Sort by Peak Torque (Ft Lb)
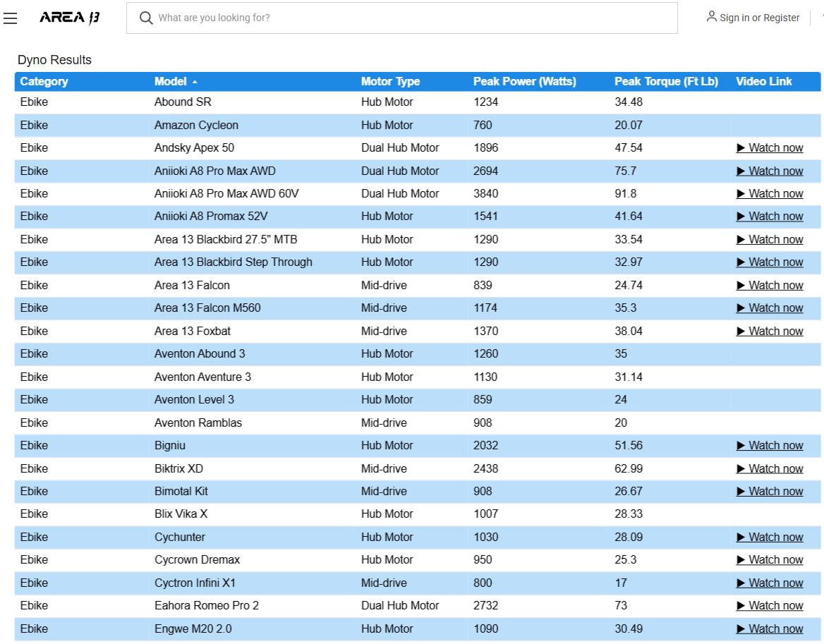The height and width of the screenshot is (644, 824). point(666,81)
